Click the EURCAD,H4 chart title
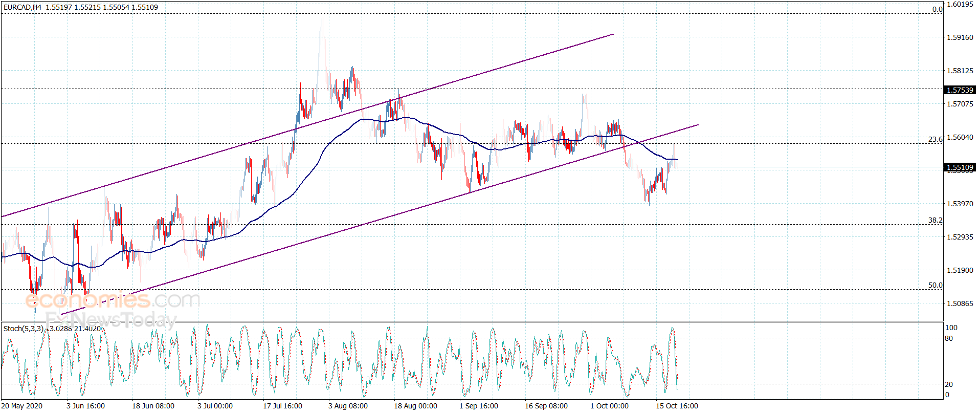The image size is (980, 413). [23, 7]
